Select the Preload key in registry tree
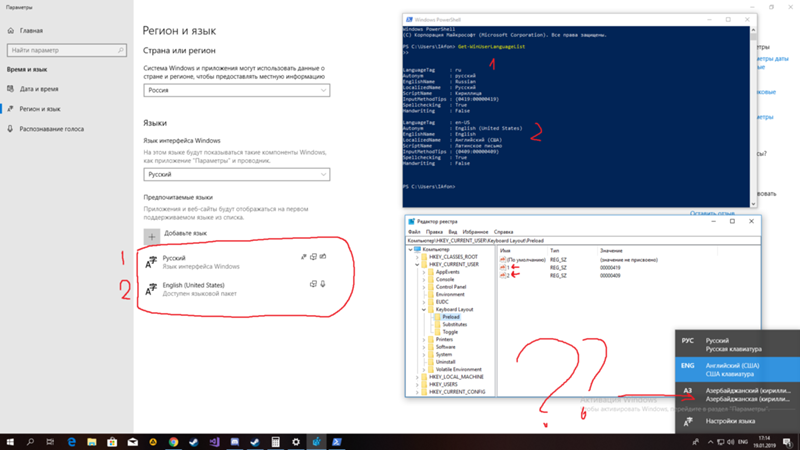Viewport: 800px width, 450px height. (451, 317)
